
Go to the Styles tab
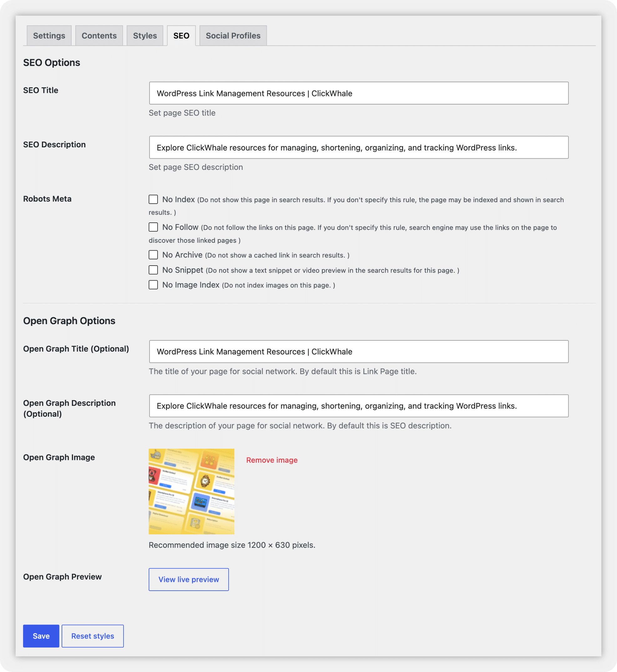tap(145, 36)
